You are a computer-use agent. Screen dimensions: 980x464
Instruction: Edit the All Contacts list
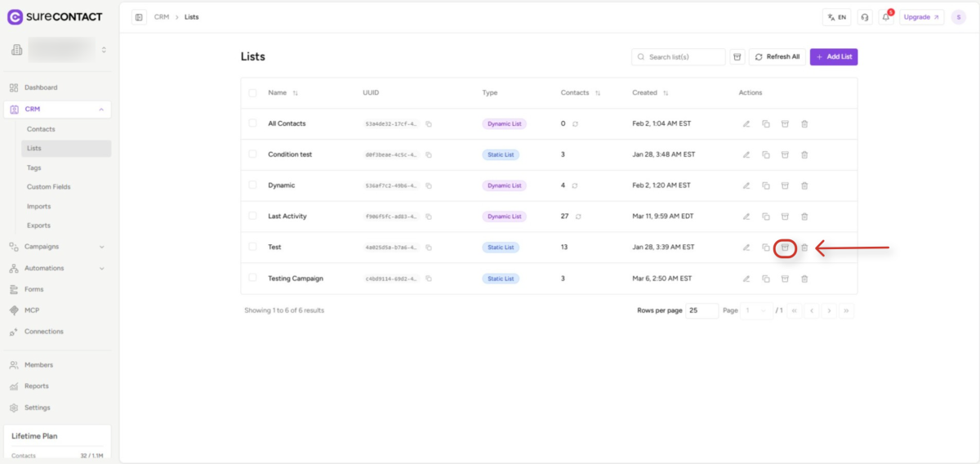[x=746, y=124]
